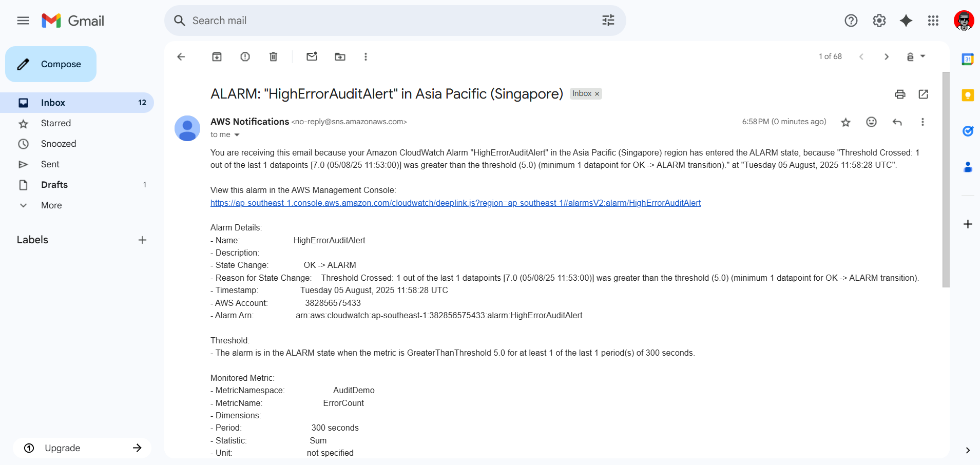Add an emoji reaction

click(x=871, y=122)
